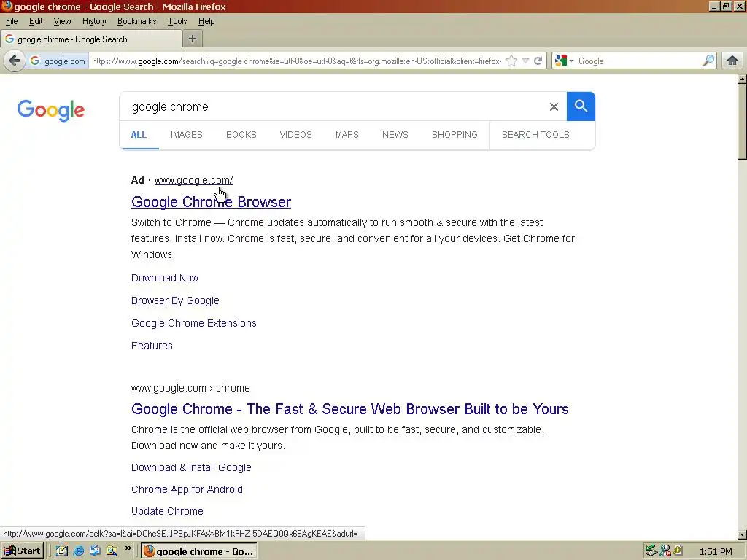Click the Firefox URL address field
This screenshot has width=747, height=560.
click(x=295, y=61)
